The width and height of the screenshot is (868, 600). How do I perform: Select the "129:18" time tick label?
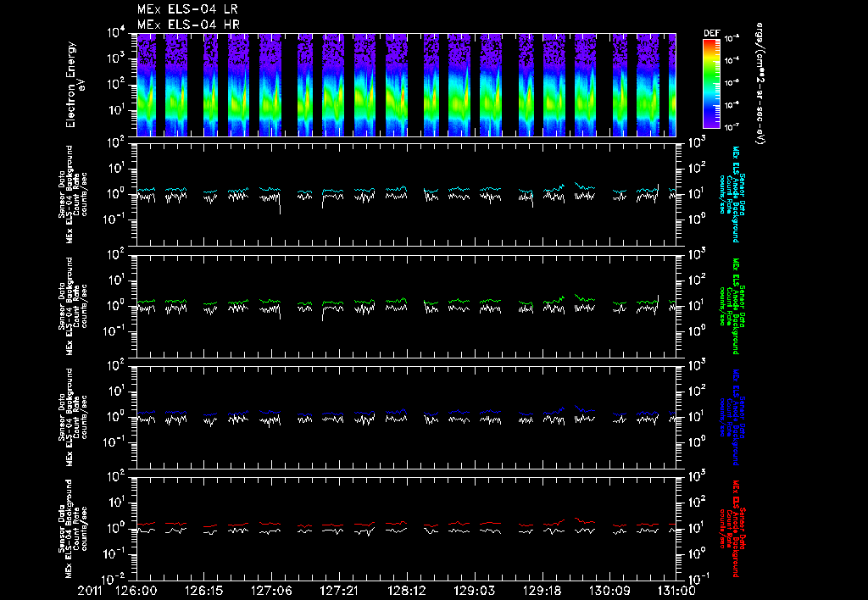click(542, 591)
